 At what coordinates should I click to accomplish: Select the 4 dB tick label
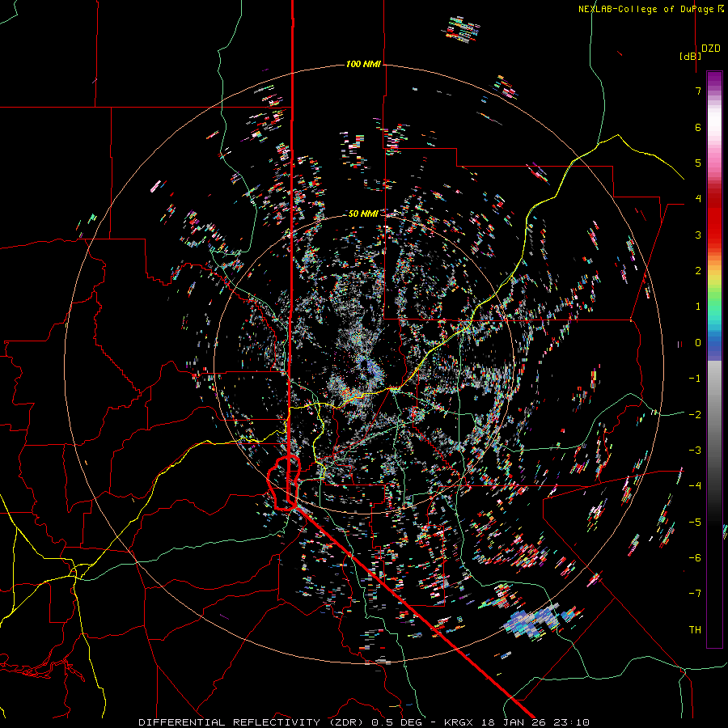(x=698, y=199)
